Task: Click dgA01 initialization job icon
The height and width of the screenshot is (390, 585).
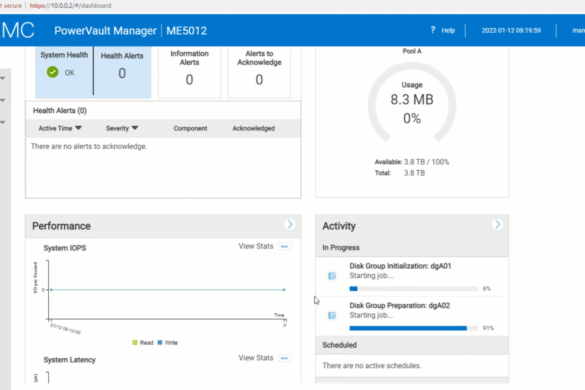Action: click(332, 276)
